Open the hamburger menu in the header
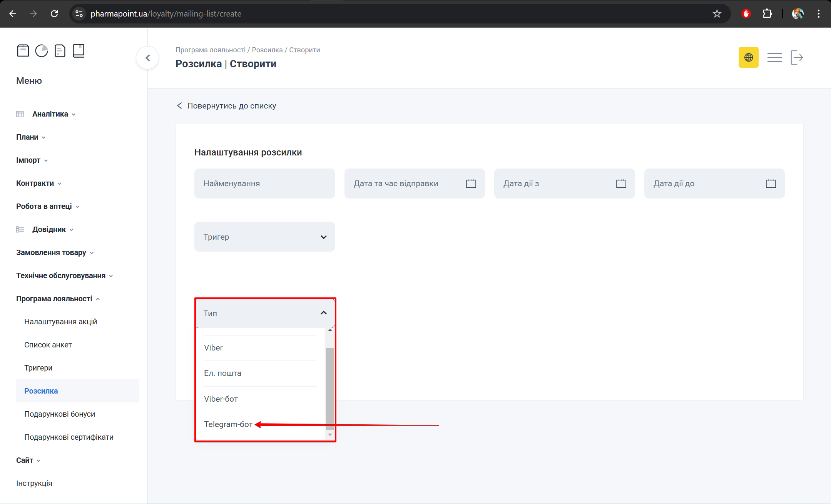 click(774, 57)
